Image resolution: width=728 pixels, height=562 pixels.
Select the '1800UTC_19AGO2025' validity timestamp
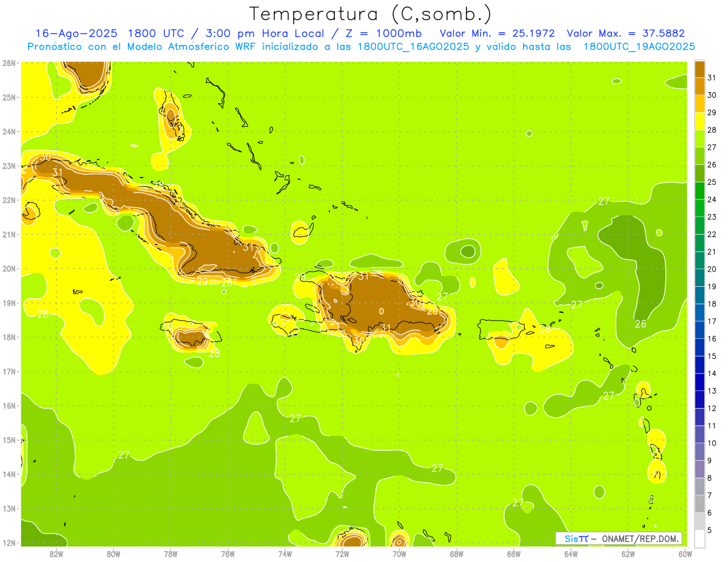point(639,47)
